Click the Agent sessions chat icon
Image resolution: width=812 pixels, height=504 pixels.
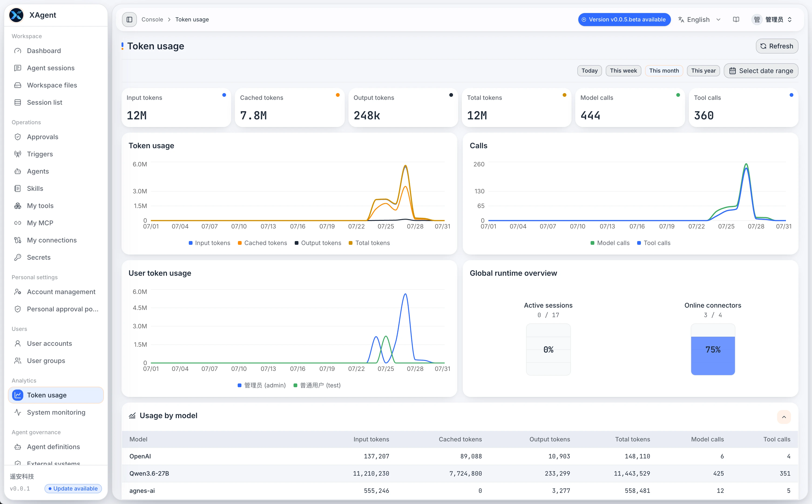18,68
